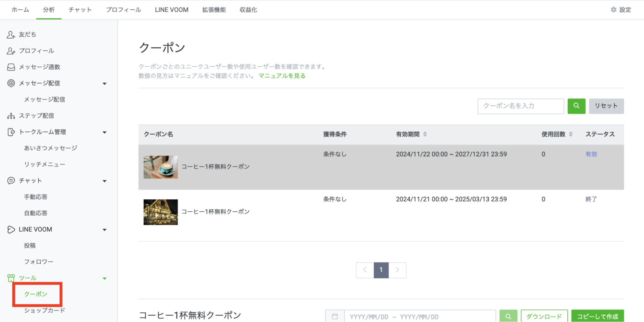Open the 収益化 top tab

248,10
